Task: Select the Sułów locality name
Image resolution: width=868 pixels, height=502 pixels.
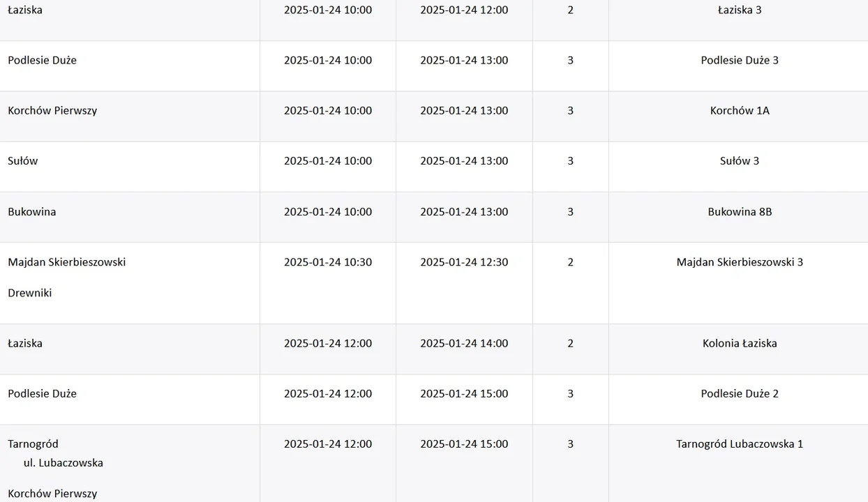Action: tap(23, 161)
